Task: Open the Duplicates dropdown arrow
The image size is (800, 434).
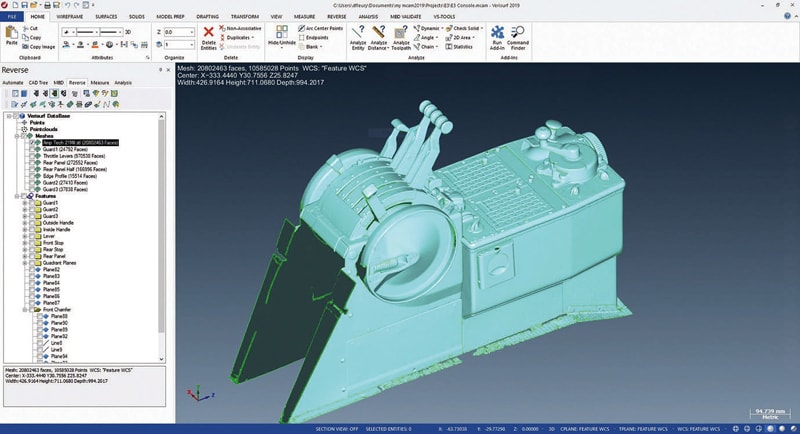Action: [x=253, y=38]
